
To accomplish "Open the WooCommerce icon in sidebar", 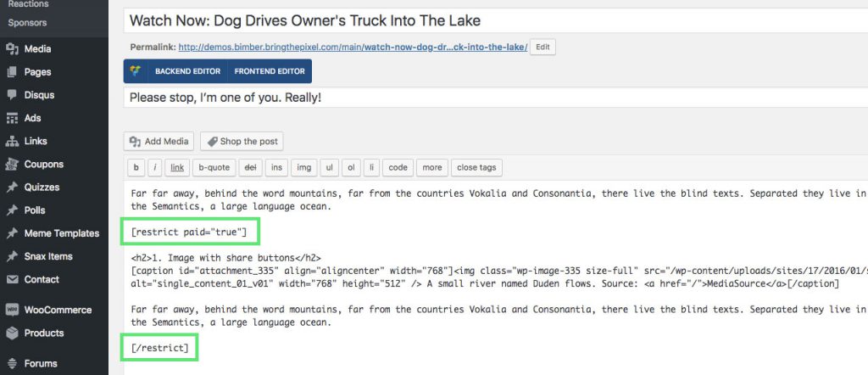I will [12, 310].
